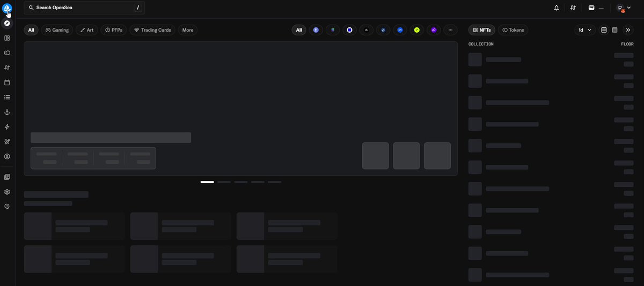Screen dimensions: 644x286
Task: Select the Trading Cards category tab
Action: click(152, 30)
